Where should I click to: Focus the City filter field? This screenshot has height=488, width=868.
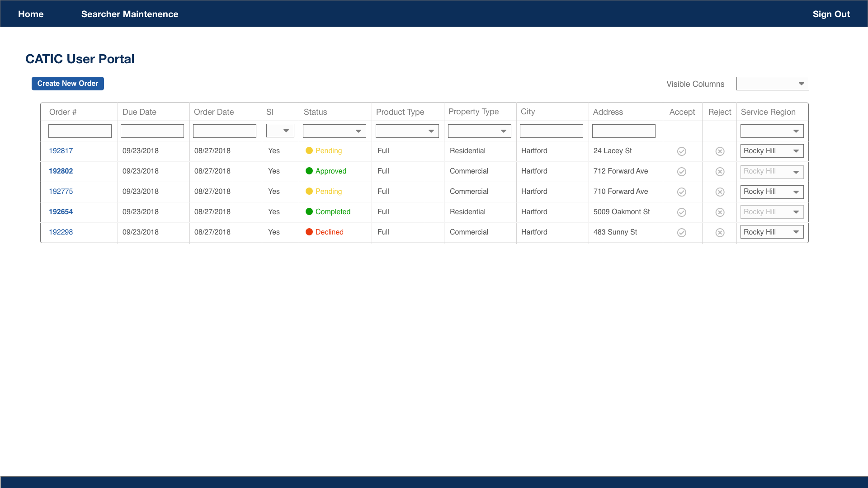552,131
